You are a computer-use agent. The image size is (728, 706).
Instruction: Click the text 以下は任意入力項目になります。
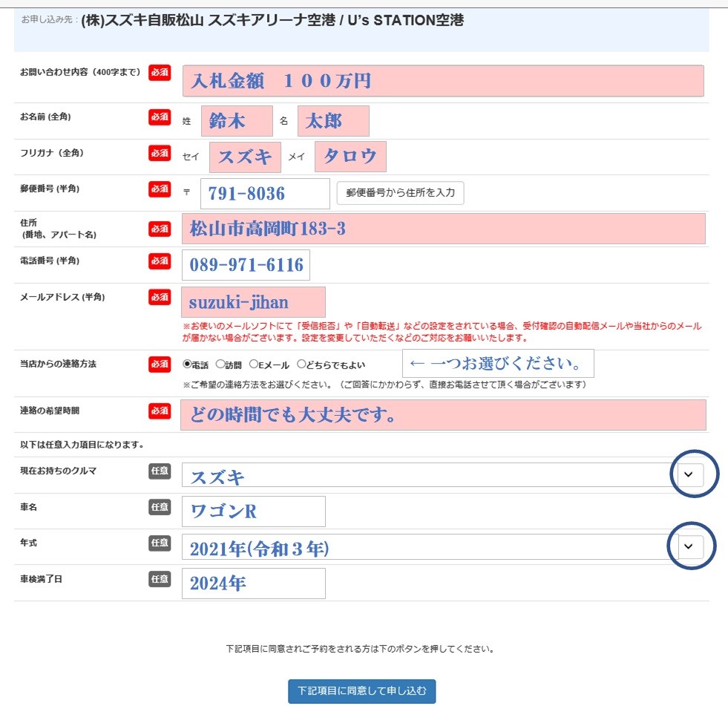(82, 445)
